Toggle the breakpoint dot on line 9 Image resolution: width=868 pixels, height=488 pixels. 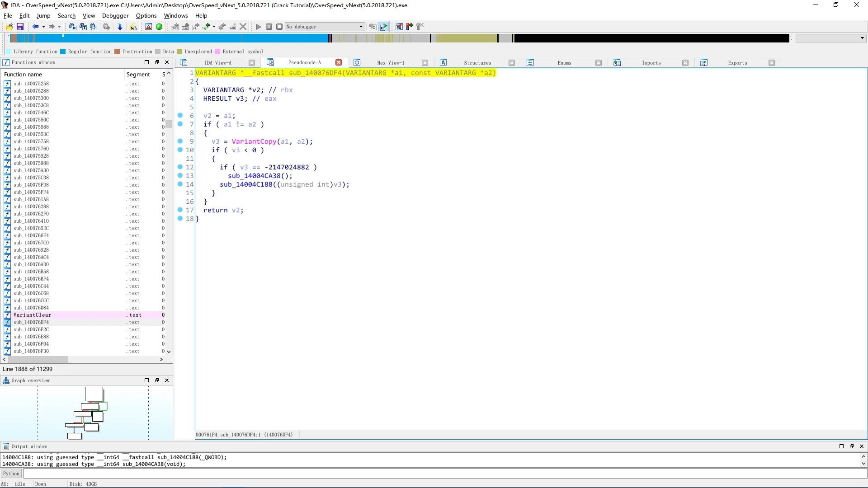click(180, 141)
